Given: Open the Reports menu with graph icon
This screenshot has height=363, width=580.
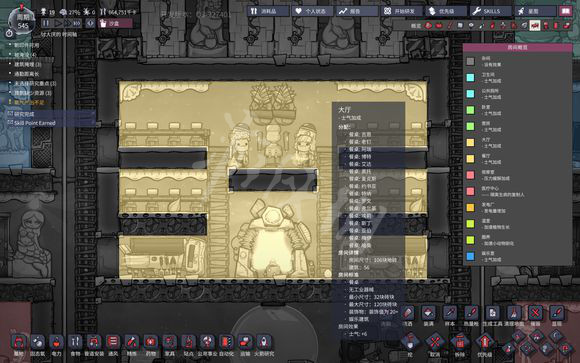Looking at the screenshot, I should [x=357, y=11].
